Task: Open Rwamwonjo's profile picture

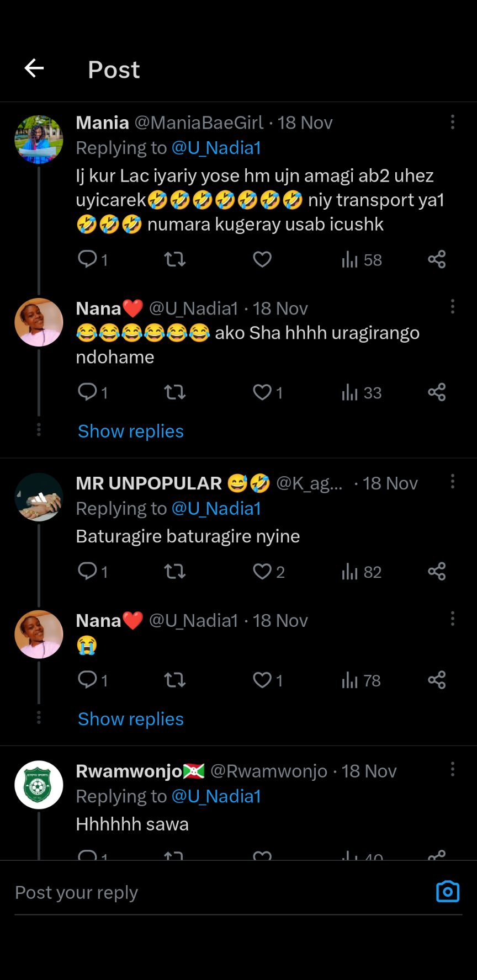Action: click(x=39, y=785)
